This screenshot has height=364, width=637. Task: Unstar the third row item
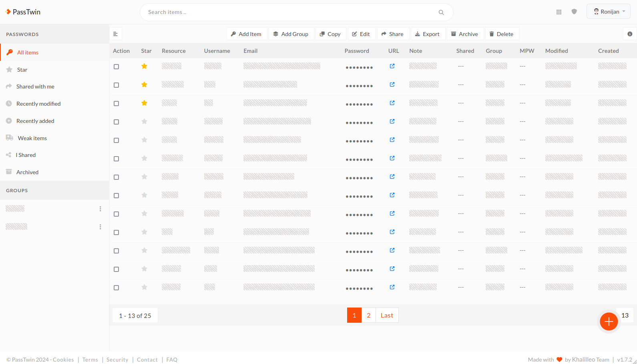144,103
